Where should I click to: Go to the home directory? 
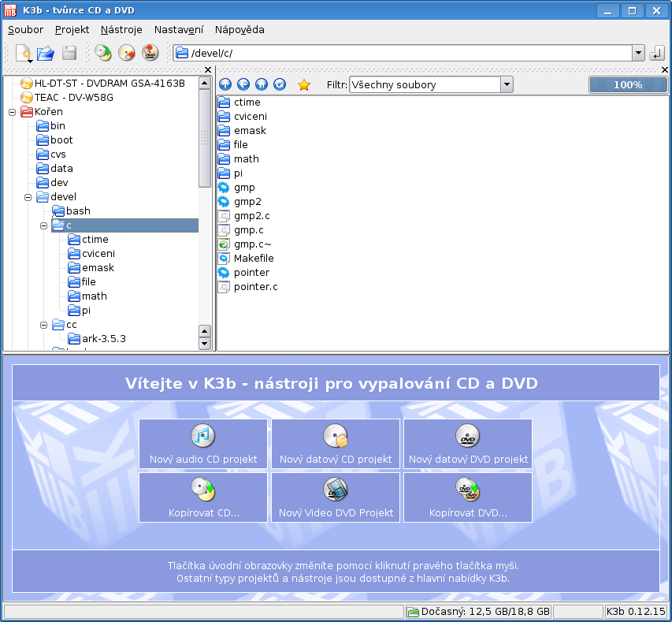pyautogui.click(x=262, y=84)
